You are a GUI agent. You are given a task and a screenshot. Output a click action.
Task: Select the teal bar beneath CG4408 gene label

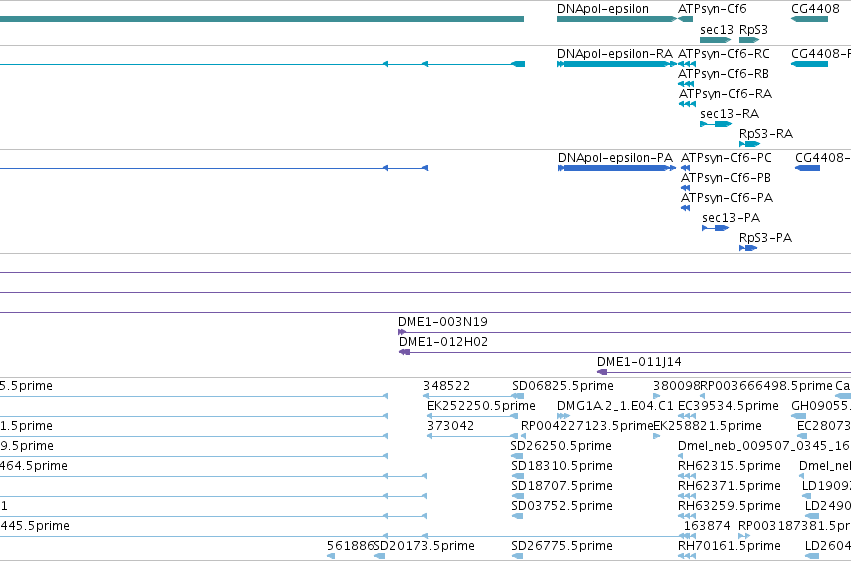click(x=809, y=19)
